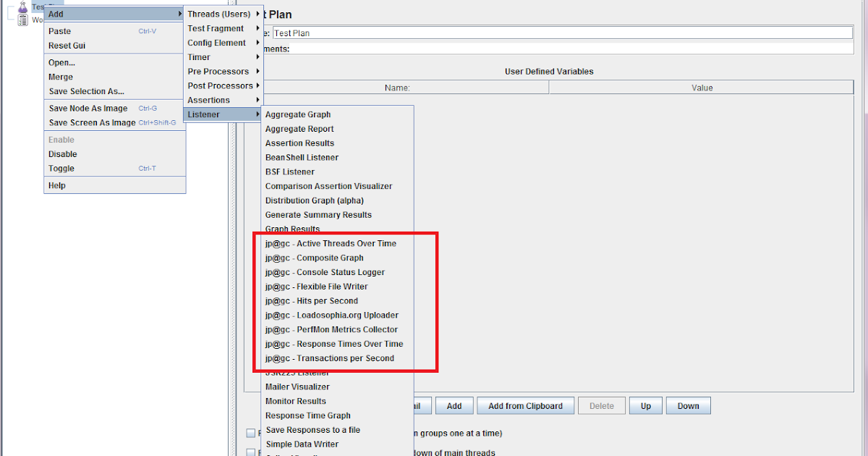Select Mailer Visualizer listener
This screenshot has width=868, height=456.
click(337, 387)
